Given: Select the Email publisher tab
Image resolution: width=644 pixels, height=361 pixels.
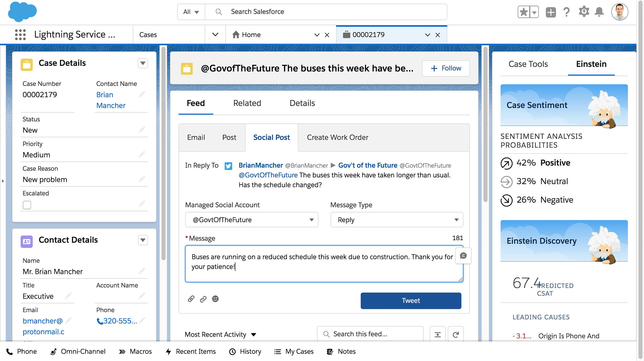Looking at the screenshot, I should pos(196,137).
